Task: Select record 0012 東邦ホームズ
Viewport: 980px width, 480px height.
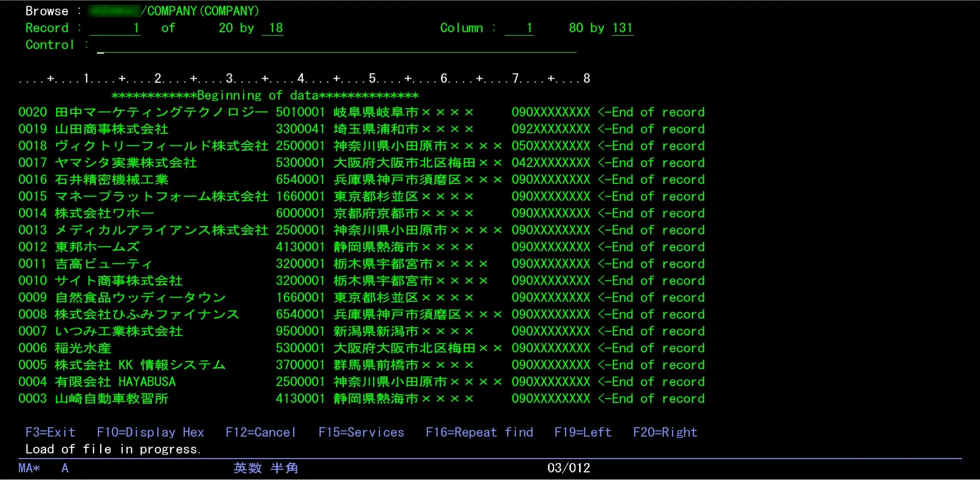Action: pyautogui.click(x=362, y=247)
